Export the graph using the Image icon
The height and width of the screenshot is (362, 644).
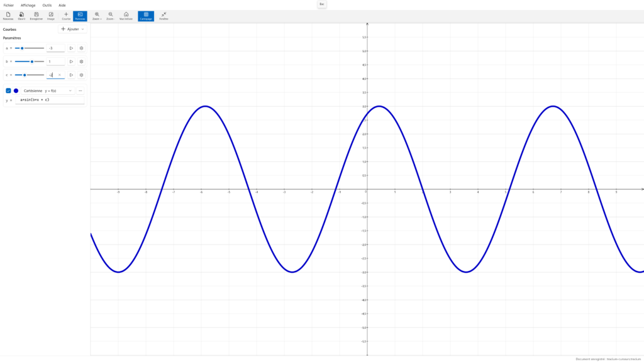[51, 16]
